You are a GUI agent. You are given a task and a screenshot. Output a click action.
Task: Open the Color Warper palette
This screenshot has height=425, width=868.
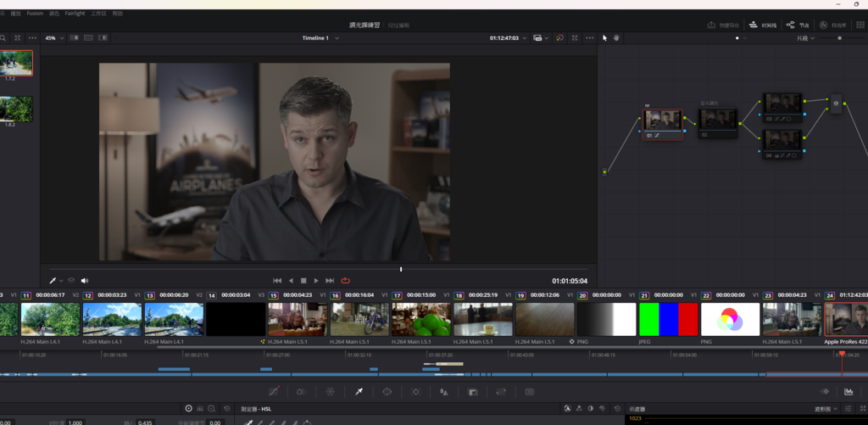(330, 392)
